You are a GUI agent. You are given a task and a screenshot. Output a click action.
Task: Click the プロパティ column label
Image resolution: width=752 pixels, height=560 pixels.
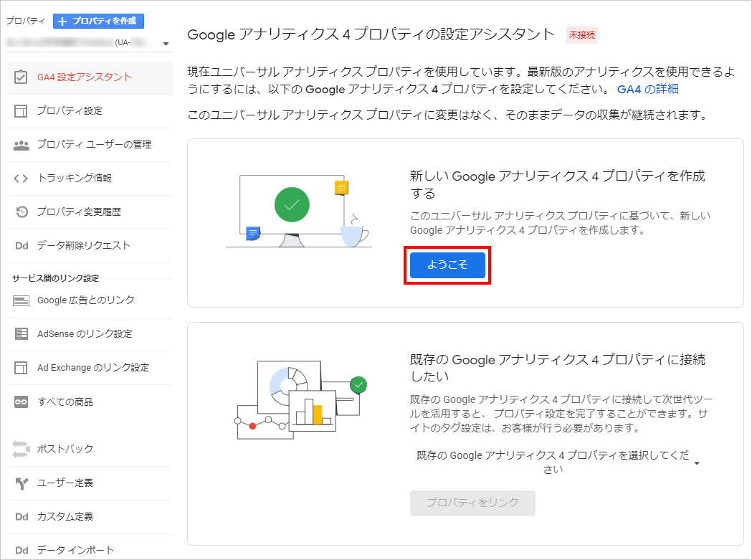tap(25, 21)
